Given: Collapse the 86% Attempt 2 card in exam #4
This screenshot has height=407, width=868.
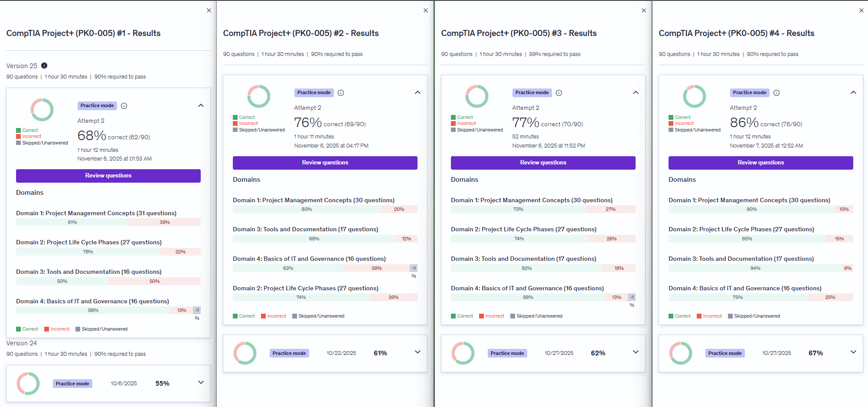Looking at the screenshot, I should click(853, 92).
